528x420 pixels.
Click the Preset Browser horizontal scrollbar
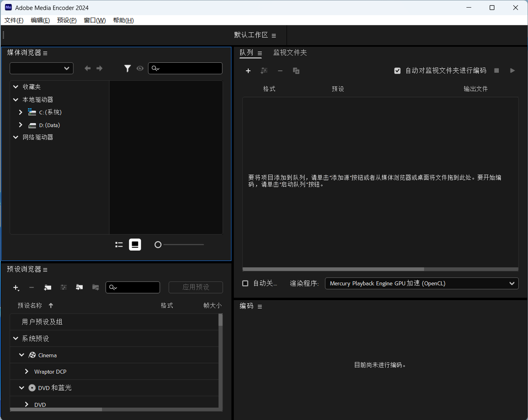coord(56,409)
